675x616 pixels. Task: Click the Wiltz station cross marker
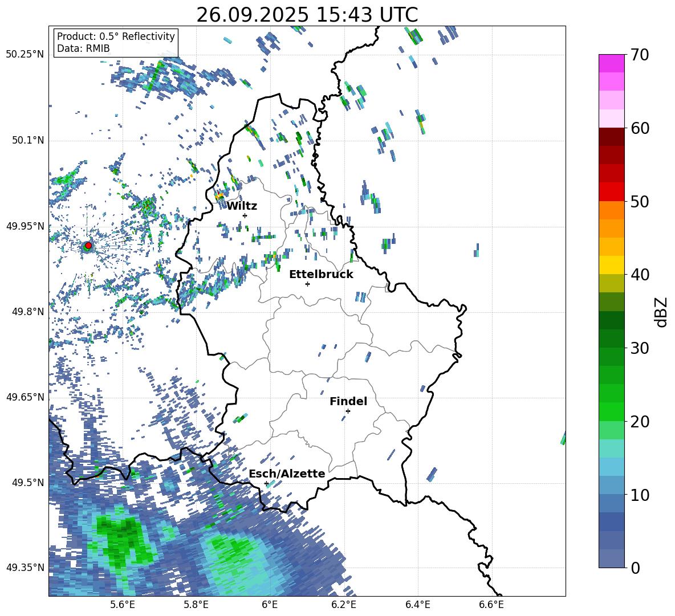tap(245, 215)
